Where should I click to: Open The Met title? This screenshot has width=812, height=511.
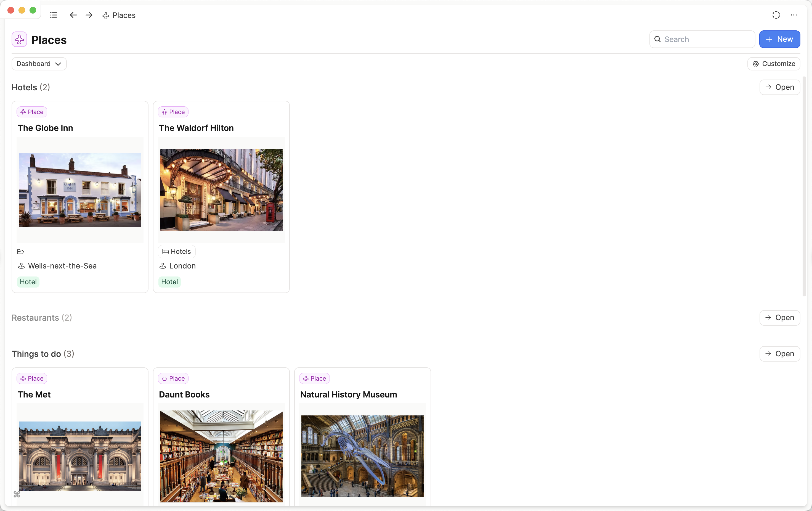tap(35, 395)
